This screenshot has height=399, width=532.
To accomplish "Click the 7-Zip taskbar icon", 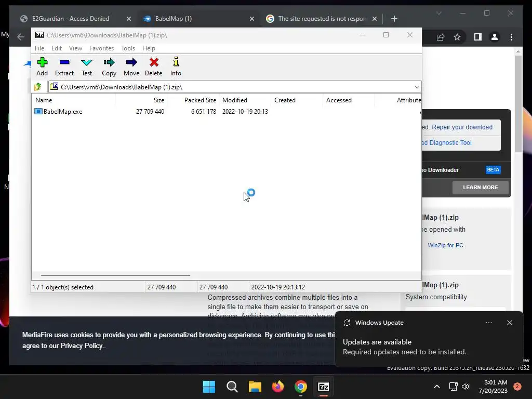I will click(x=323, y=387).
